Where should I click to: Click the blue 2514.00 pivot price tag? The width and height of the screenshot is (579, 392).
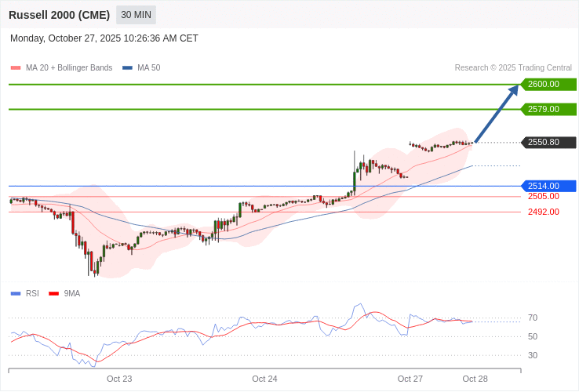(x=548, y=186)
